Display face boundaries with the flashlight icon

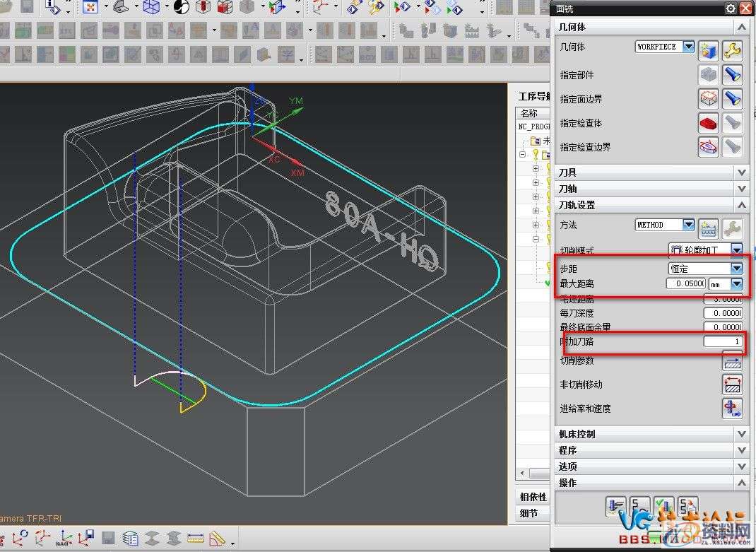(x=732, y=99)
